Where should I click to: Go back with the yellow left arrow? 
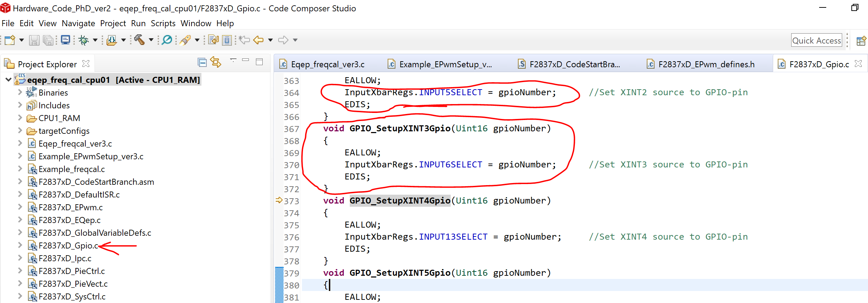tap(258, 40)
